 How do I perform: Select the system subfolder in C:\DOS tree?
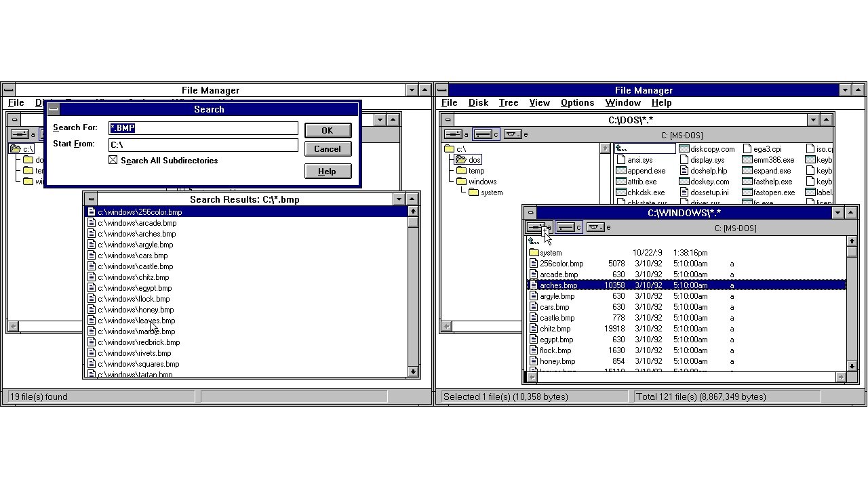point(486,192)
